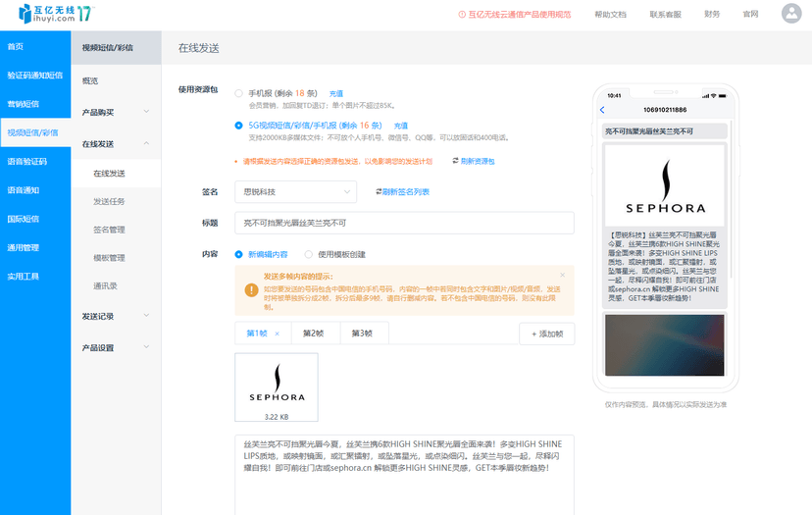Click the phone preview scrollbar
The height and width of the screenshot is (515, 812).
click(x=731, y=199)
